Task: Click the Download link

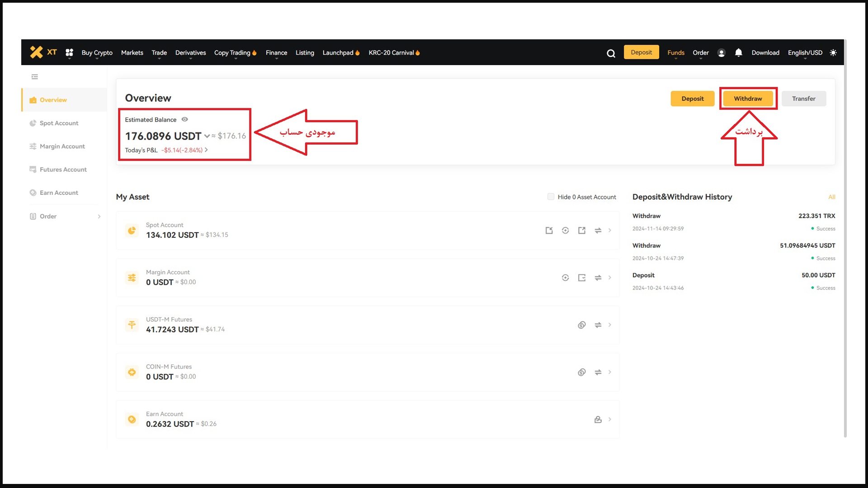Action: pos(765,53)
